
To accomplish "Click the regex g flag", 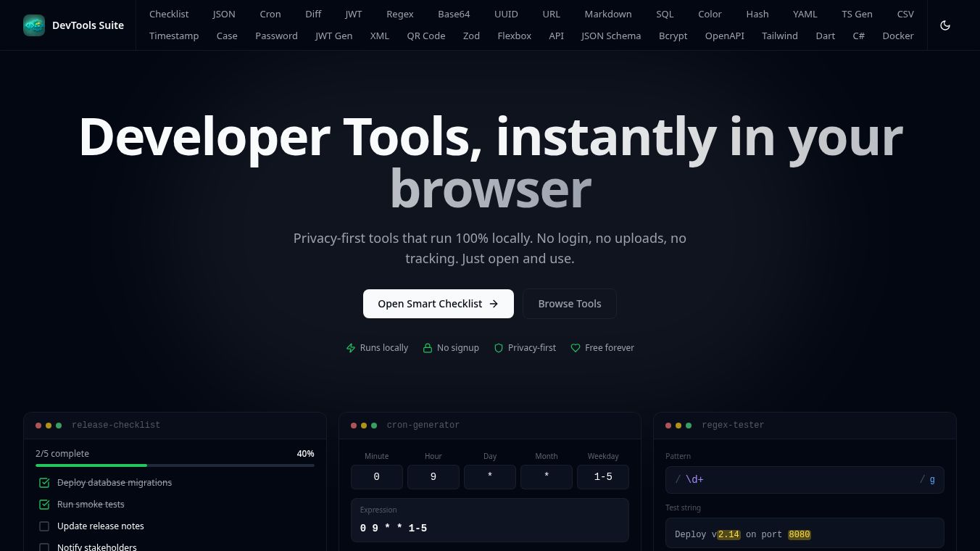I will (x=932, y=480).
